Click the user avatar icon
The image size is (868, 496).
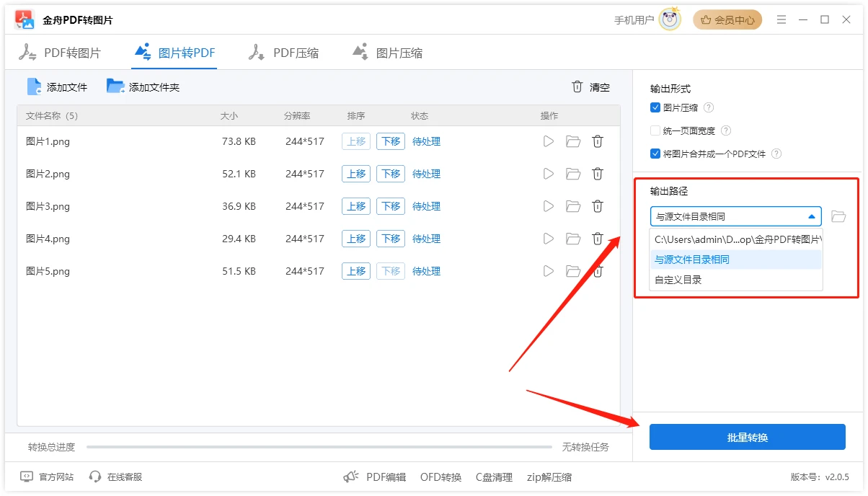(x=670, y=20)
